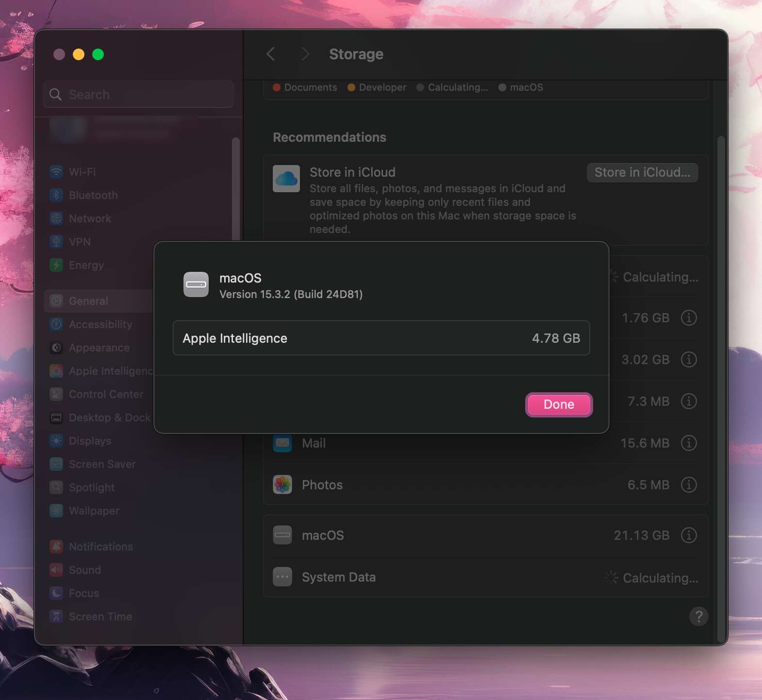The width and height of the screenshot is (762, 700).
Task: Click the Notifications sidebar icon
Action: [x=56, y=547]
